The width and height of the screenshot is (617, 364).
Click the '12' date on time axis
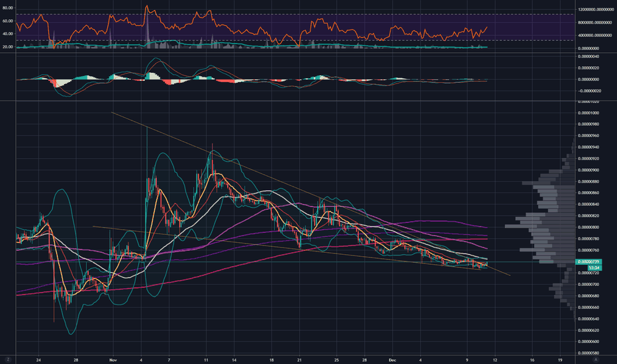(x=495, y=359)
